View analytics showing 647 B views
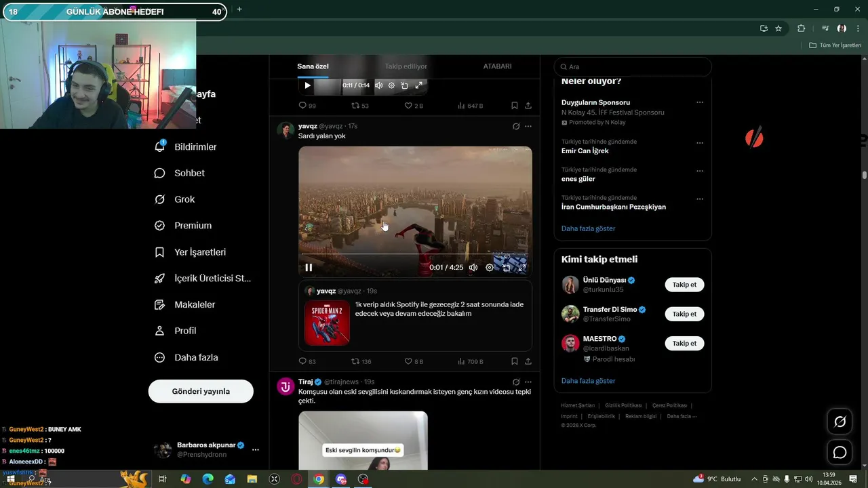Screen dimensions: 868x488 point(471,106)
